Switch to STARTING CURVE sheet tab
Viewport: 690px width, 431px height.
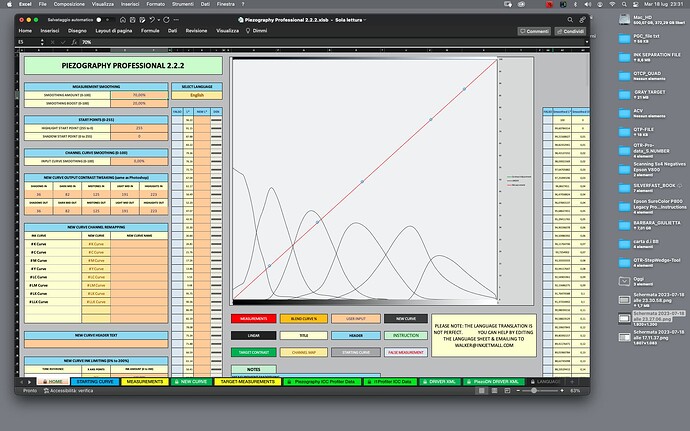point(95,382)
